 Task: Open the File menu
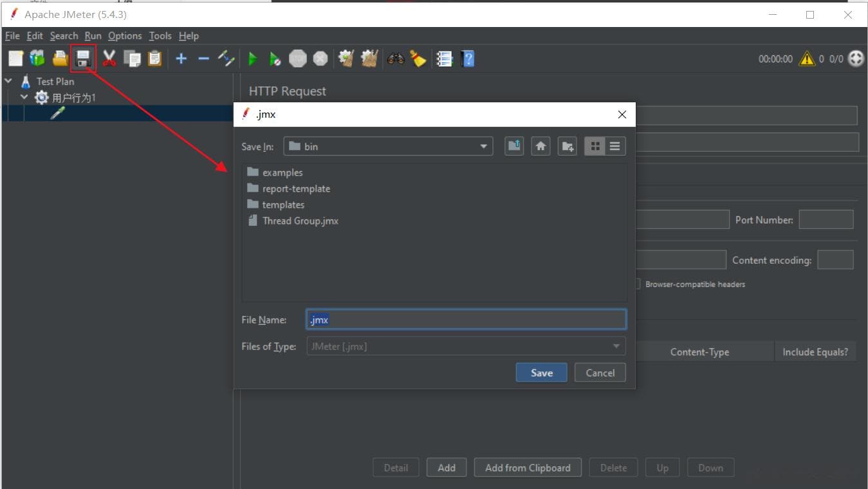click(x=12, y=36)
